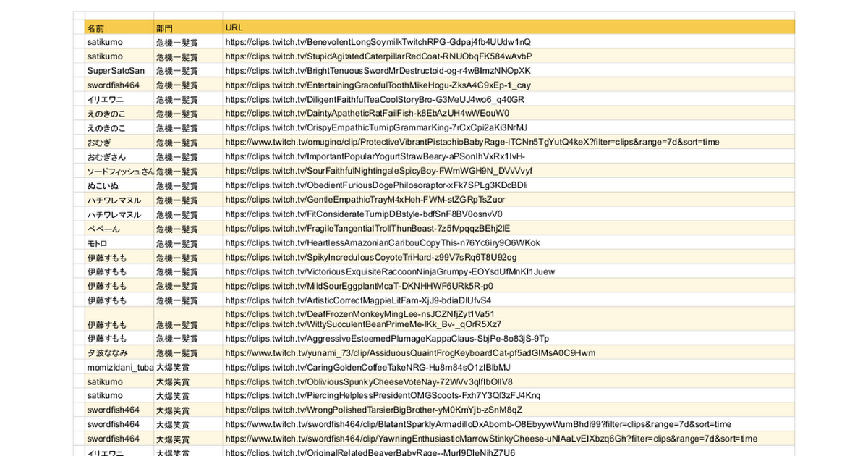Screen dimensions: 868x456
Task: Select the イリエワニ cell in 危機一髪賞 row
Action: pos(119,100)
